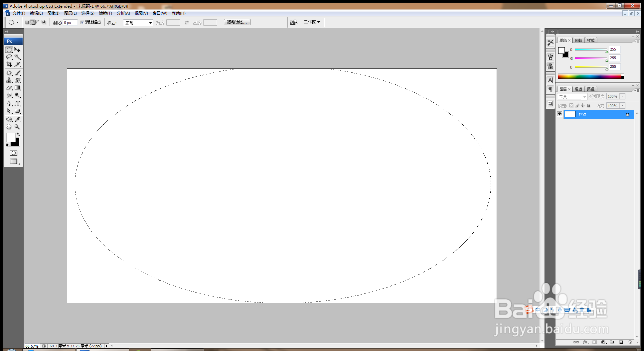Viewport: 644px width, 351px height.
Task: Select the History Brush tool
Action: click(x=18, y=80)
